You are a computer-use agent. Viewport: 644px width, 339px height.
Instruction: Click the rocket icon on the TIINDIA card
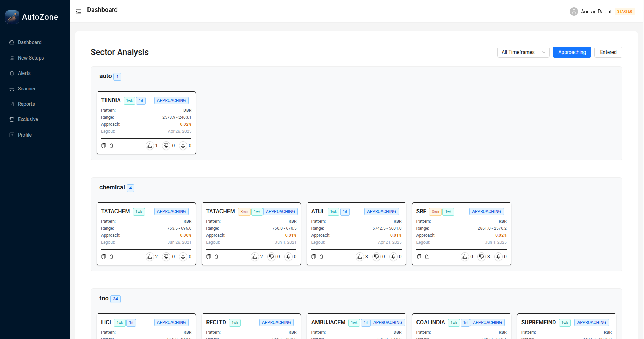183,146
